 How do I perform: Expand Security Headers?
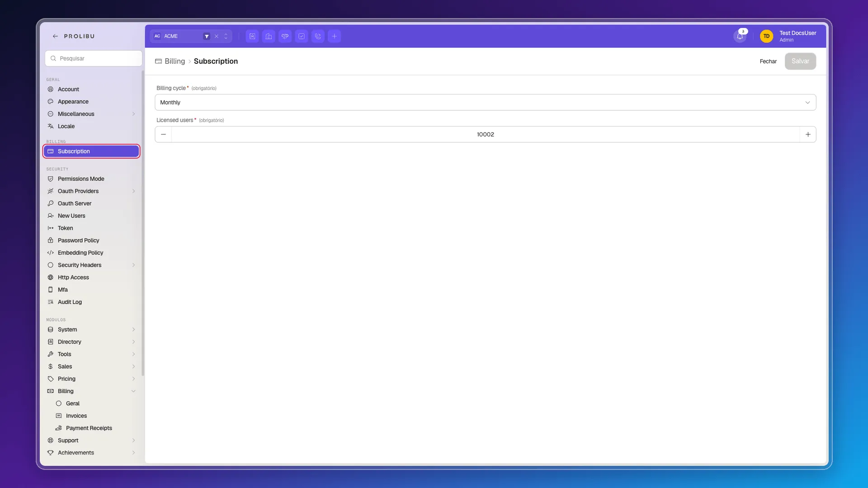(x=91, y=265)
